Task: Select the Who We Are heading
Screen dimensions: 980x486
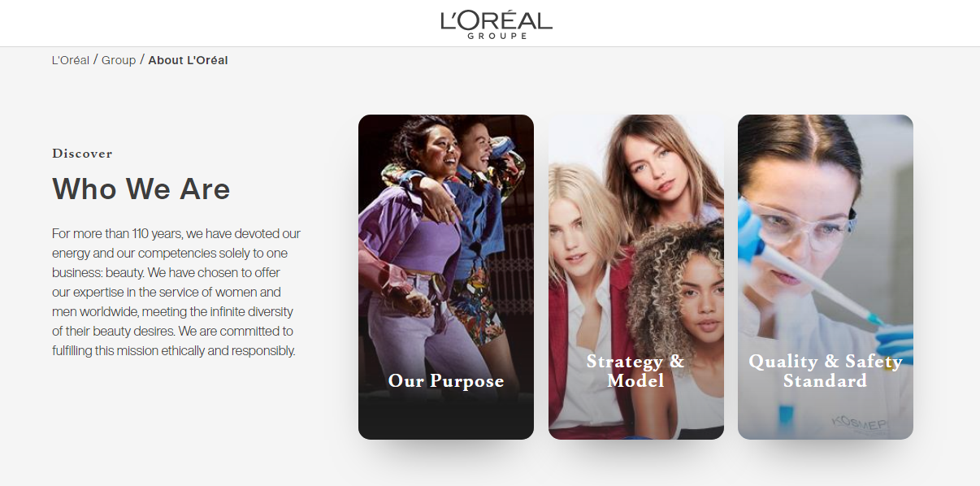Action: click(x=141, y=189)
